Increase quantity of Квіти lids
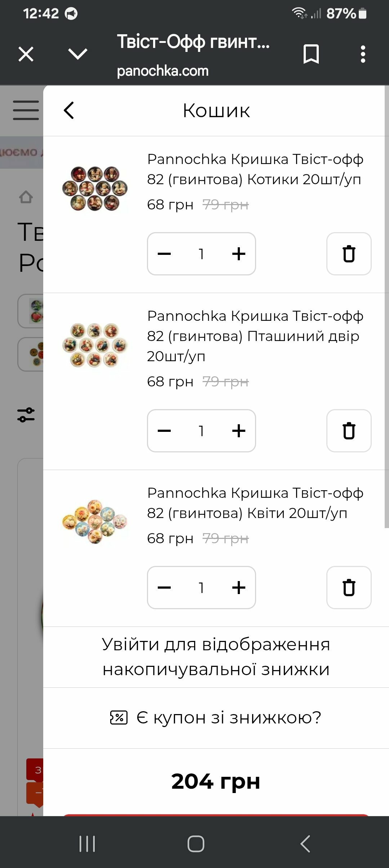This screenshot has height=868, width=389. coord(238,588)
